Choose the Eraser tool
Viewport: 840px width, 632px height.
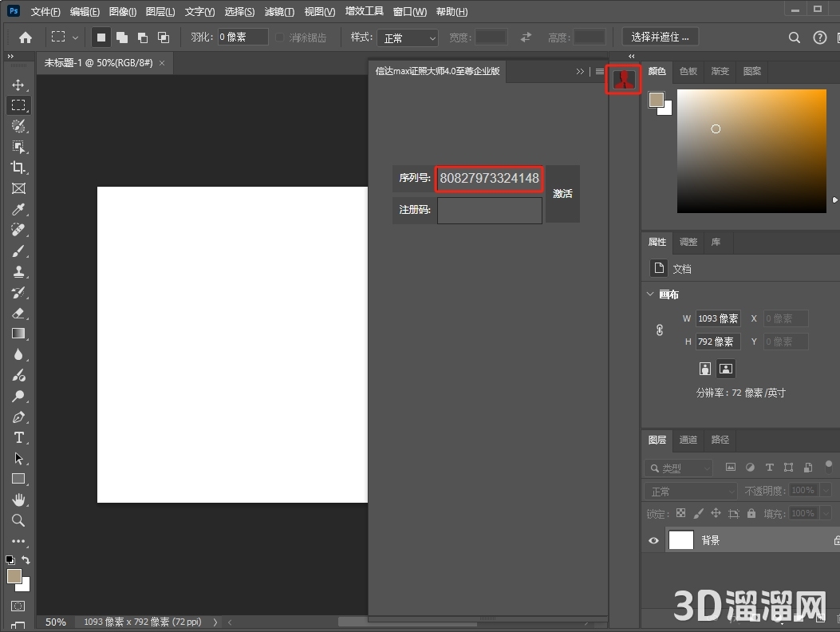point(18,313)
